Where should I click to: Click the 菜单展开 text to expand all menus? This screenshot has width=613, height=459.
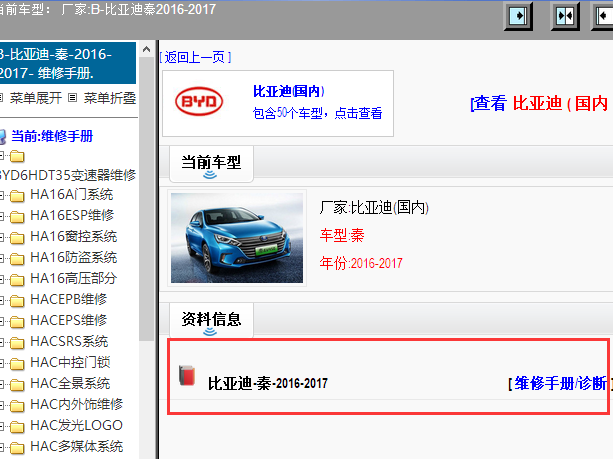point(36,98)
